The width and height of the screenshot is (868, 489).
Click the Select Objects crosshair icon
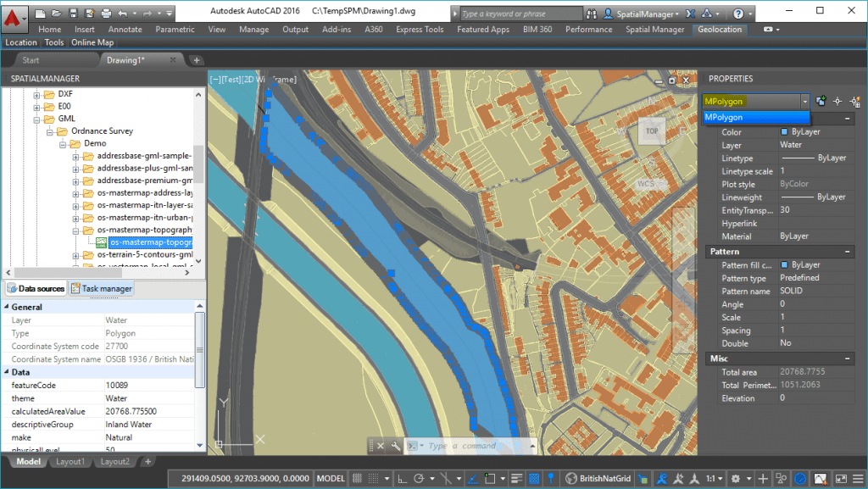[837, 101]
